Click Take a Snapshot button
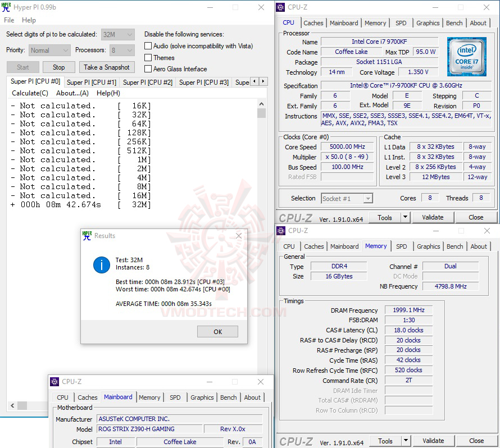The height and width of the screenshot is (448, 500). pyautogui.click(x=107, y=67)
